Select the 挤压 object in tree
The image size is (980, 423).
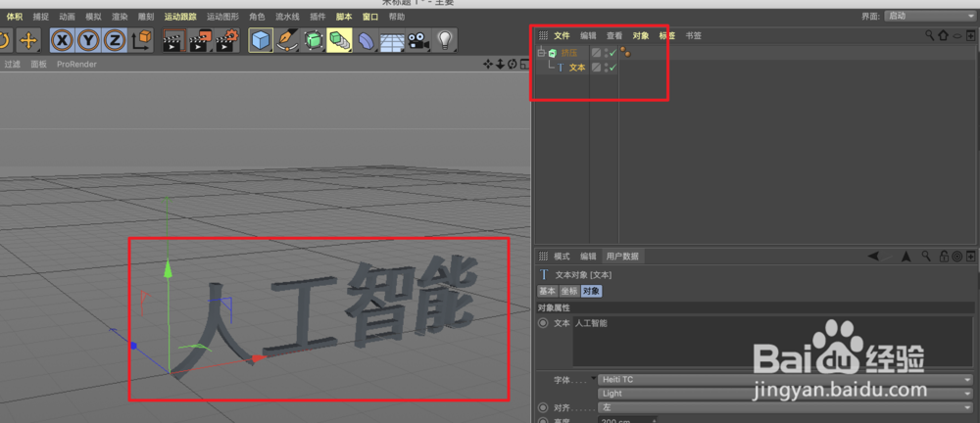tap(569, 53)
